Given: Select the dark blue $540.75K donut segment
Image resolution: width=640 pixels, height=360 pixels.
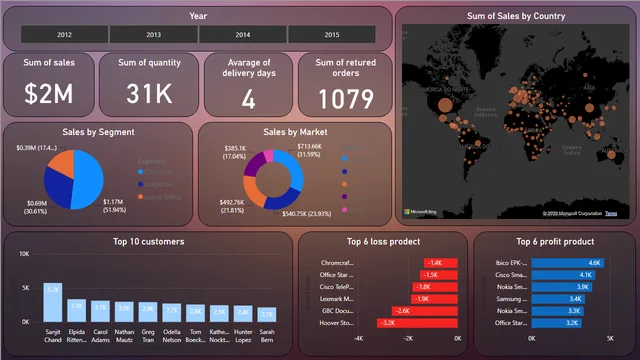Looking at the screenshot, I should click(x=282, y=201).
